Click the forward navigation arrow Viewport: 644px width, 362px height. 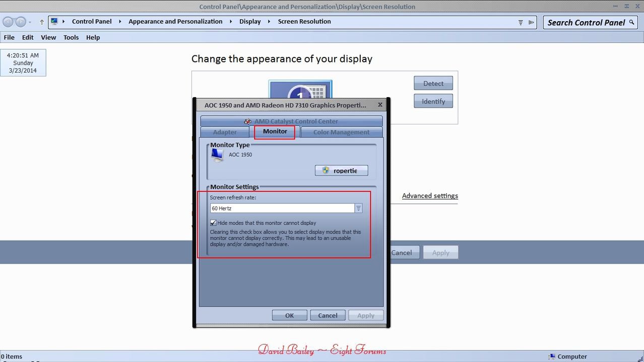pyautogui.click(x=21, y=22)
